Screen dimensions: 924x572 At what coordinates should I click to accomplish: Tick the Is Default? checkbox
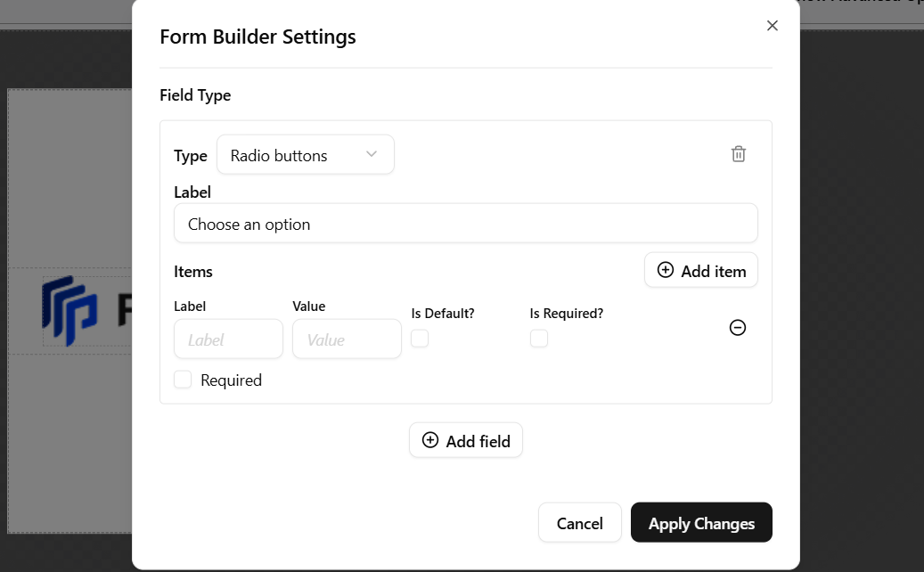tap(420, 339)
